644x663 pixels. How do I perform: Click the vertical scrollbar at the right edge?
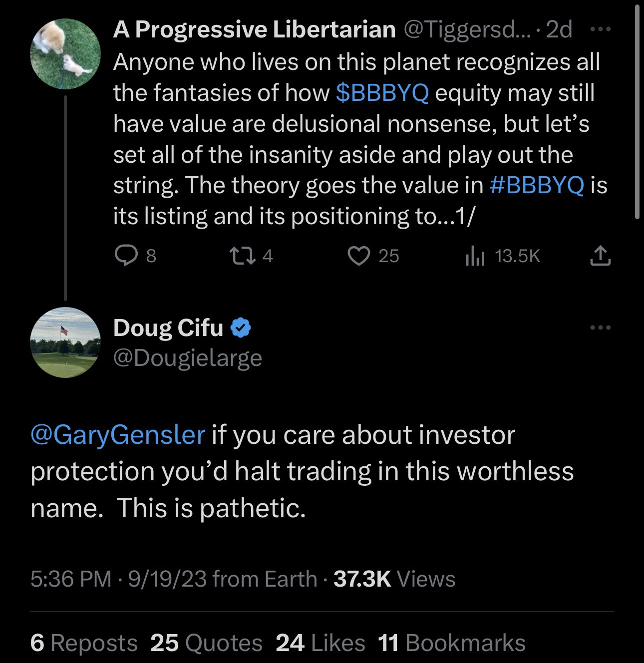pyautogui.click(x=637, y=111)
